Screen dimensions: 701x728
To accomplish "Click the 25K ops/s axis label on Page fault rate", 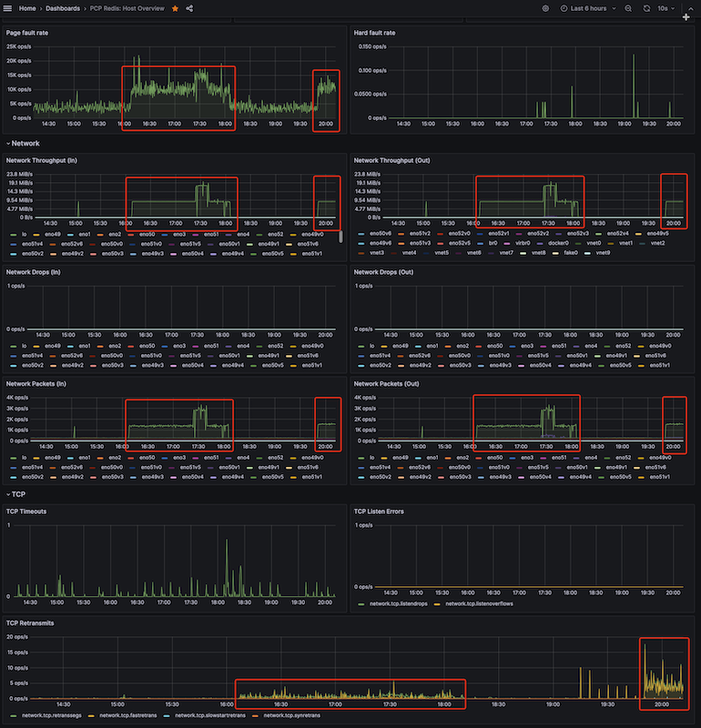I will tap(18, 47).
